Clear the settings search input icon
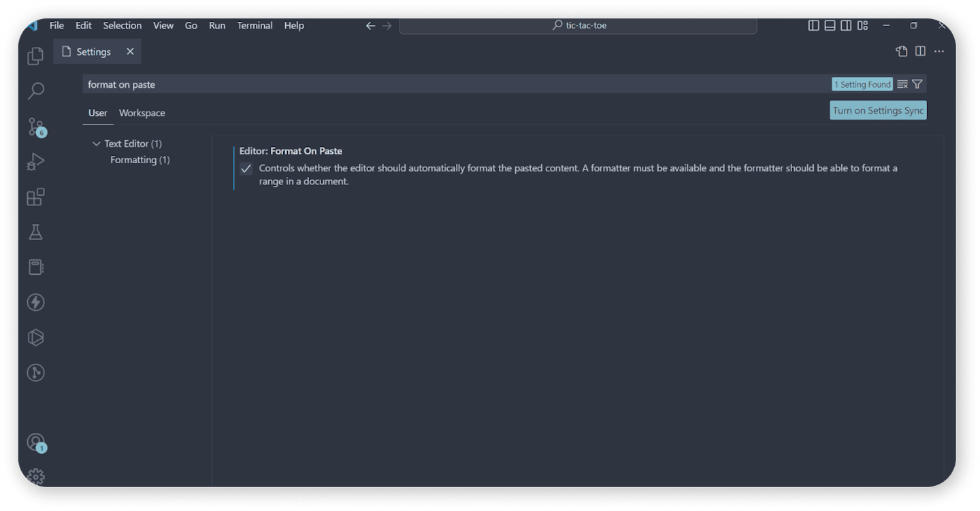Screen dimensions: 980x511 [x=902, y=84]
